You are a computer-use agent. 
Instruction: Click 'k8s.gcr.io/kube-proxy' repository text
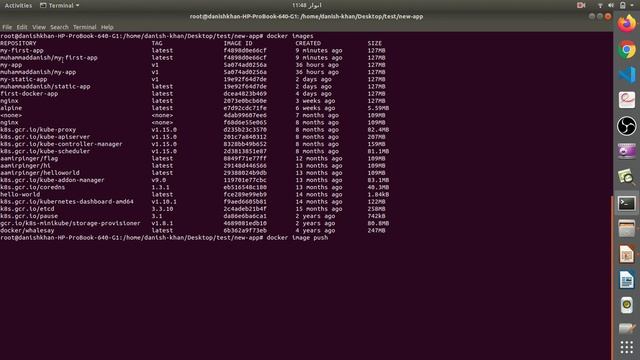click(38, 130)
